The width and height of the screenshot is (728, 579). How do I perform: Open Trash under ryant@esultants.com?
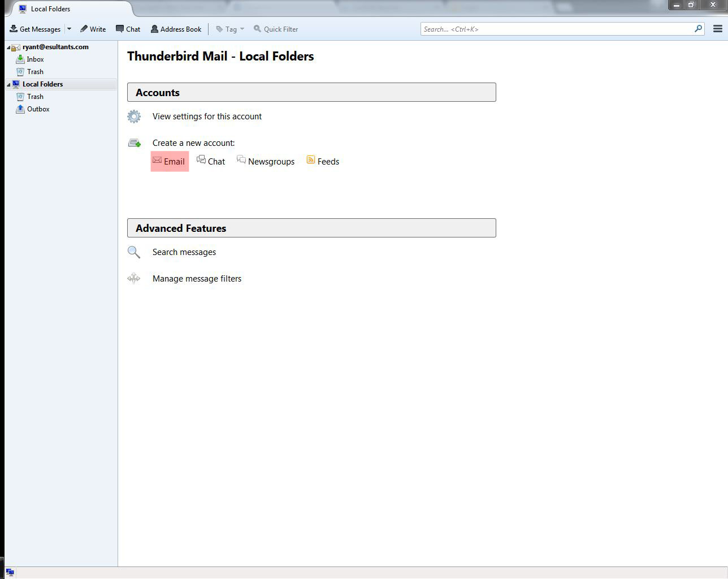tap(35, 72)
